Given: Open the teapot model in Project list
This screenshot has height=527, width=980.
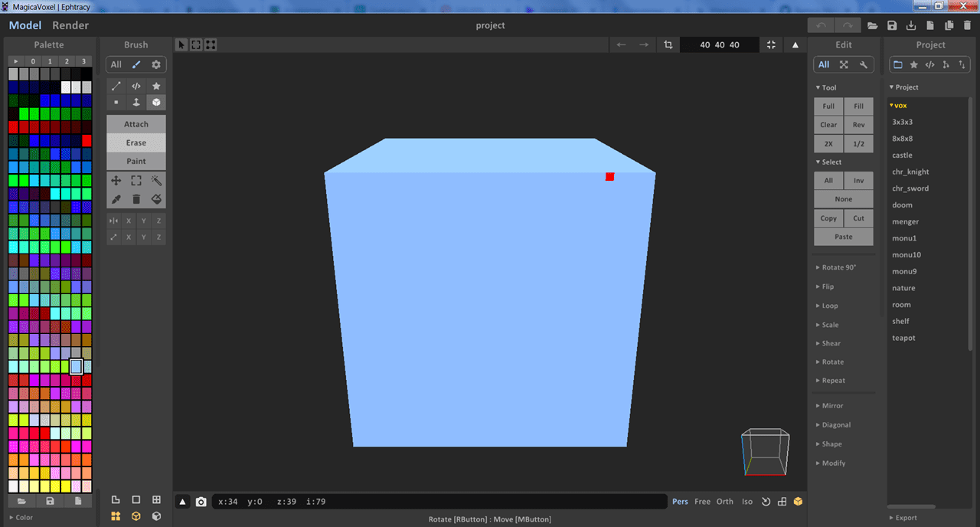Looking at the screenshot, I should tap(903, 338).
